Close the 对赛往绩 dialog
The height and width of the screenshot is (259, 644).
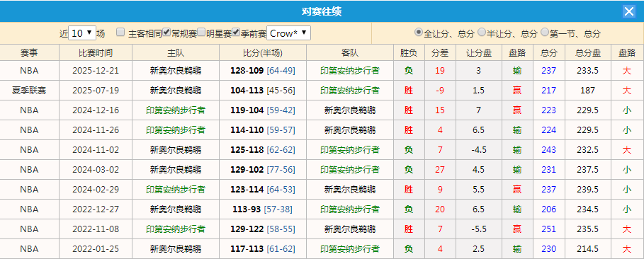tap(629, 11)
